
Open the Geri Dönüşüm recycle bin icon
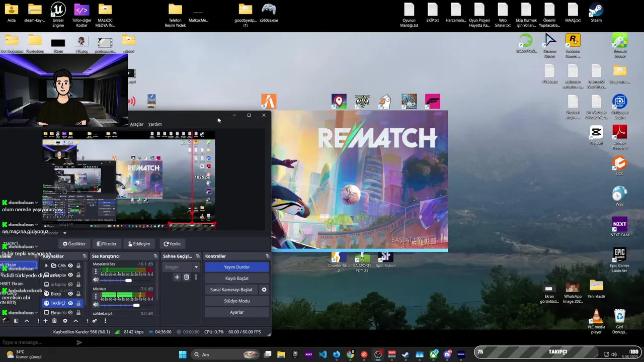pos(619,322)
